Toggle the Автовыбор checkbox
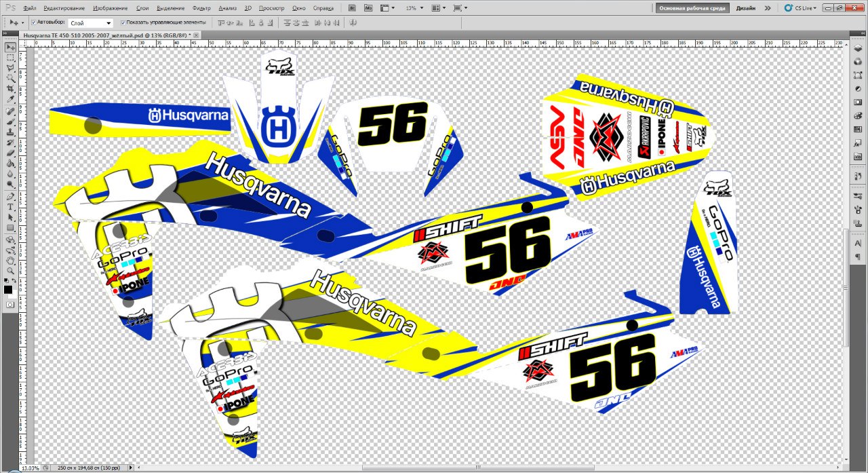This screenshot has height=473, width=868. 34,22
